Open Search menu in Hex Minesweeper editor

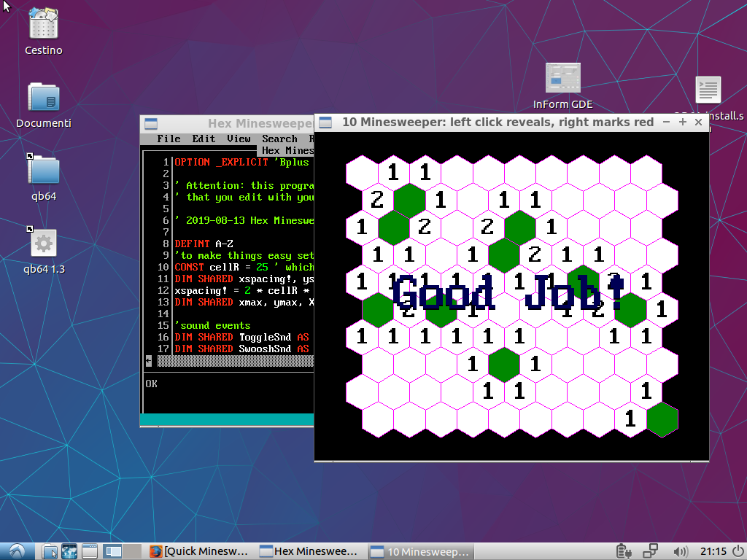[x=279, y=139]
